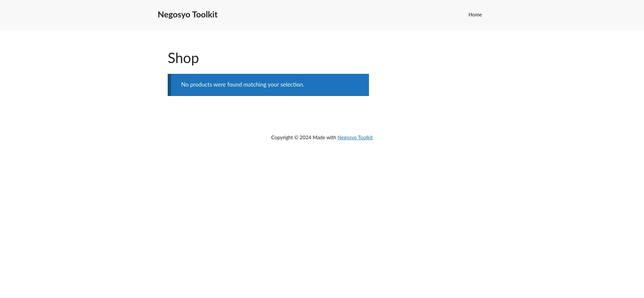Select the Shop page heading
Viewport: 644px width, 298px height.
click(x=183, y=58)
